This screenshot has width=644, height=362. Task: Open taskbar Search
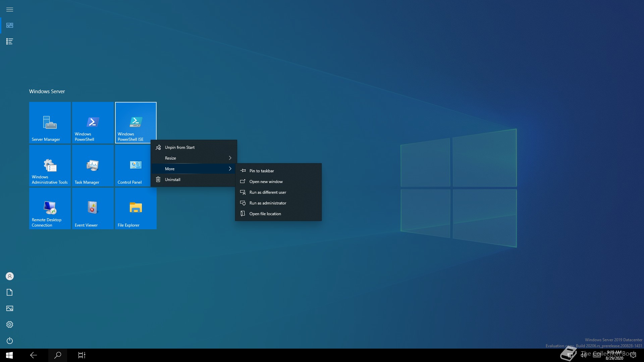(58, 355)
